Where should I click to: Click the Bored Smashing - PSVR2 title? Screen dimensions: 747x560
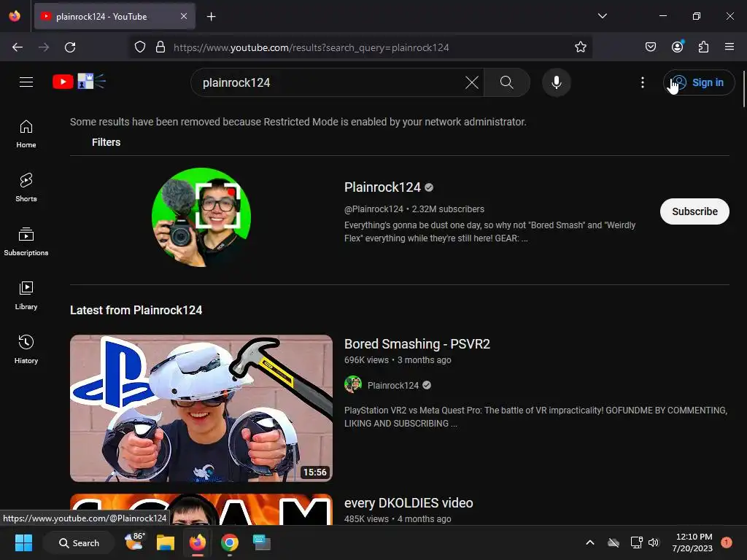coord(417,344)
